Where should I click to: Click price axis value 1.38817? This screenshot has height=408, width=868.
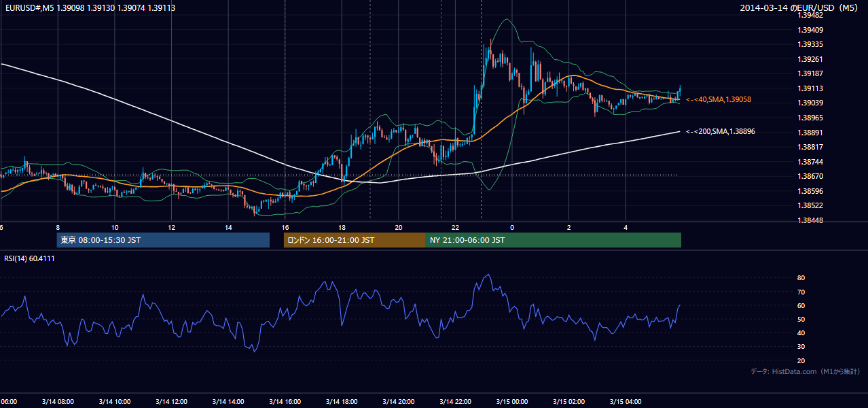810,147
